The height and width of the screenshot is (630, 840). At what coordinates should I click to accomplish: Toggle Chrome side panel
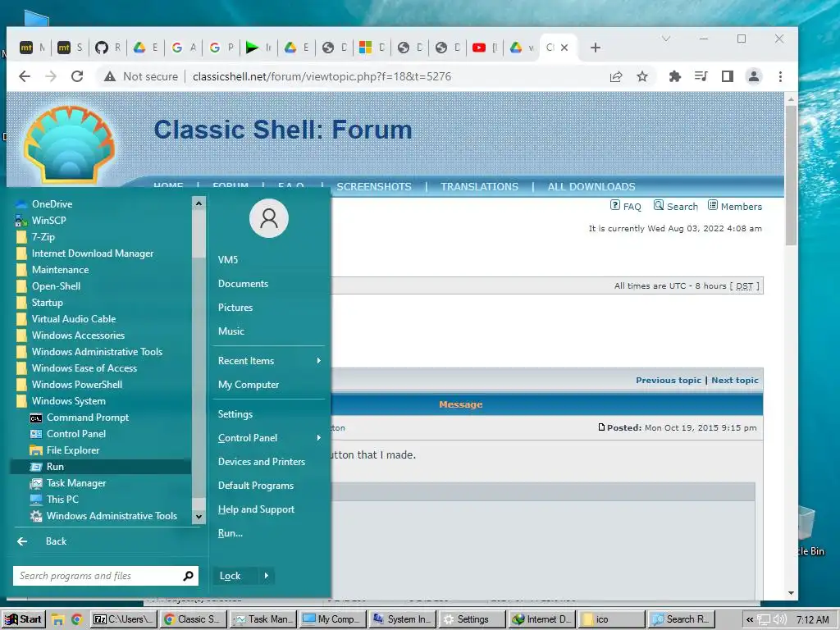(728, 76)
